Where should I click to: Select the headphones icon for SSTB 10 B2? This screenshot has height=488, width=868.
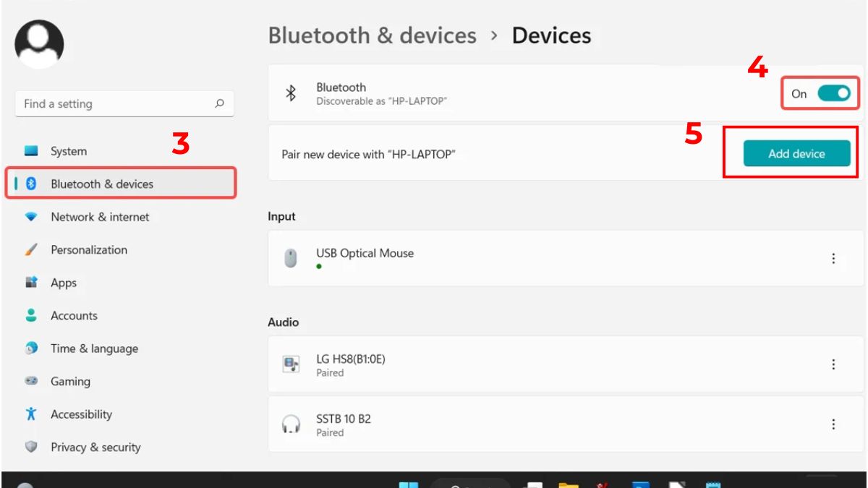(292, 425)
